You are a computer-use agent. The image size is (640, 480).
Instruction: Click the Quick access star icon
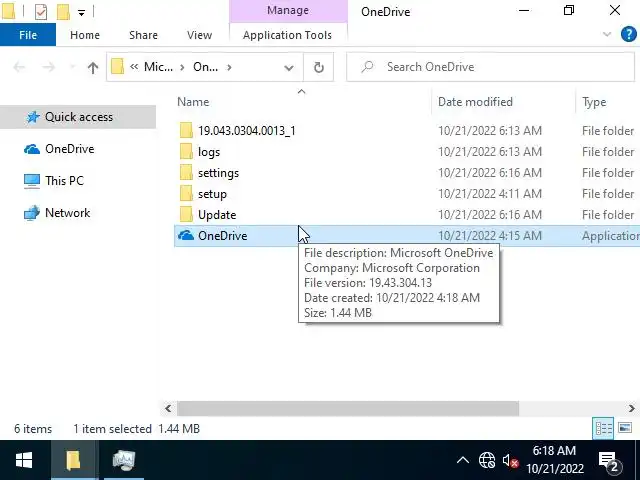[33, 117]
